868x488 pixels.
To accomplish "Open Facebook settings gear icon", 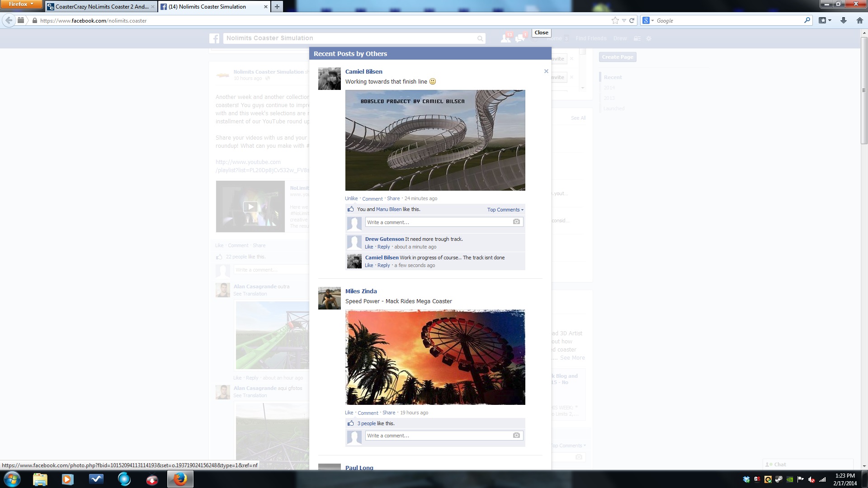I will point(649,38).
